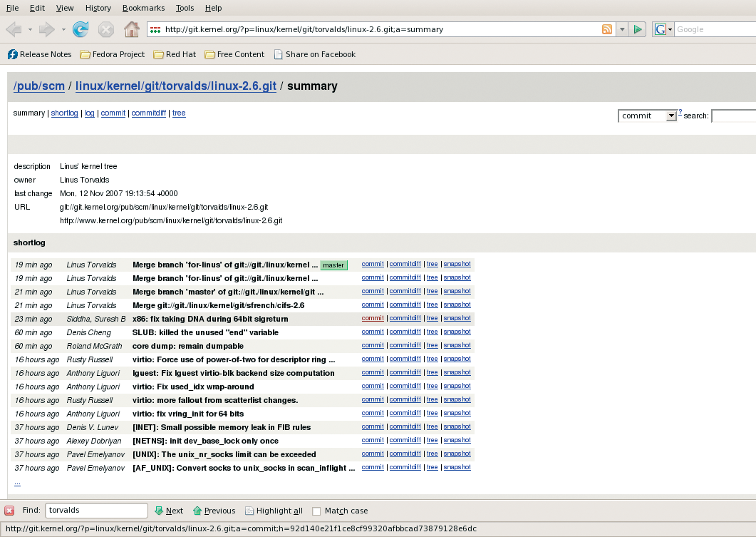
Task: Click the /pub/scm breadcrumb link
Action: tap(39, 86)
